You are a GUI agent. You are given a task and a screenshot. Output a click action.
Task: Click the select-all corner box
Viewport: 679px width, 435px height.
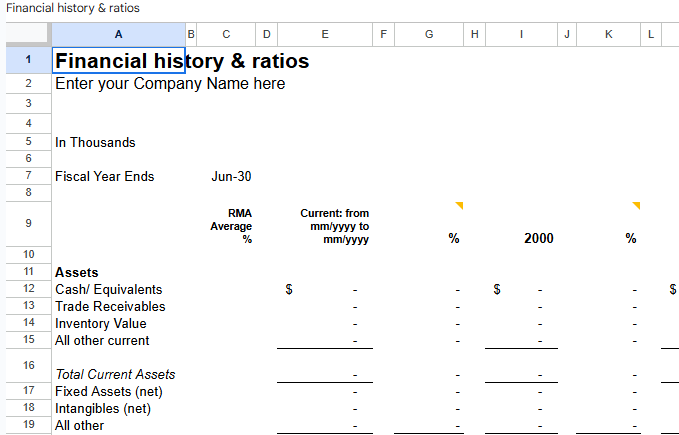coord(28,34)
